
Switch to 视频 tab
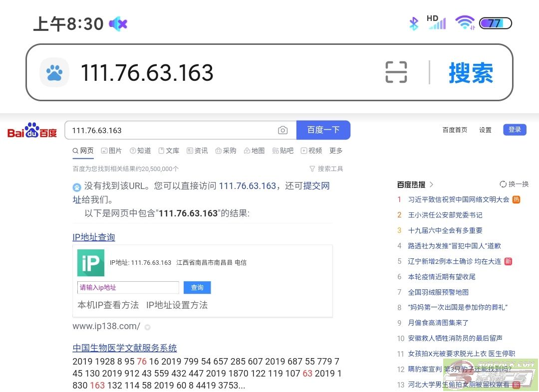pos(311,151)
